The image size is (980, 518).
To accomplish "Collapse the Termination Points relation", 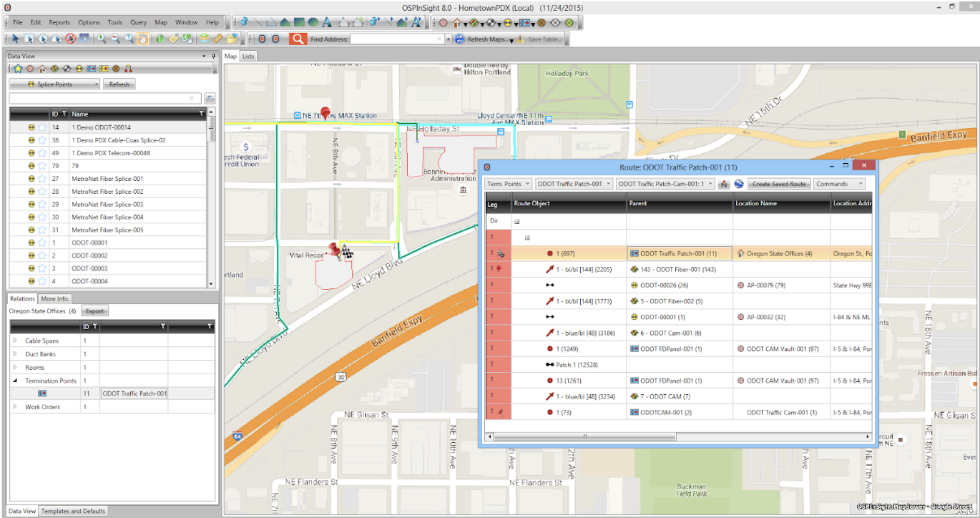I will click(15, 381).
